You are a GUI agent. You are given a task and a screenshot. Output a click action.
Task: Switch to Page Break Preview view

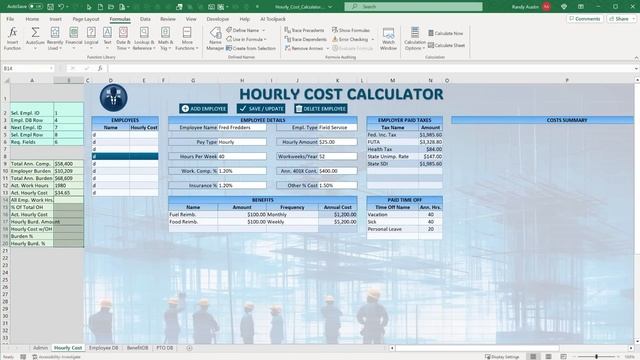coord(564,357)
